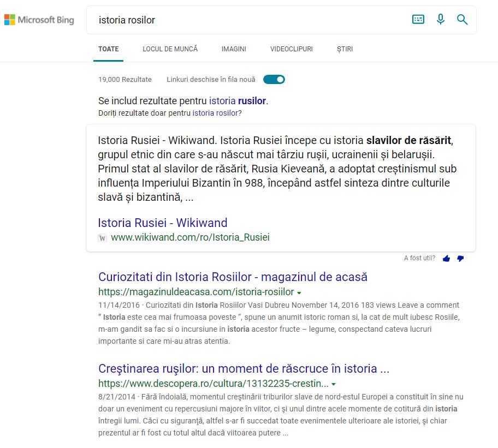Give a thumbs up to the Wikiwand answer
The image size is (498, 448).
click(x=446, y=259)
